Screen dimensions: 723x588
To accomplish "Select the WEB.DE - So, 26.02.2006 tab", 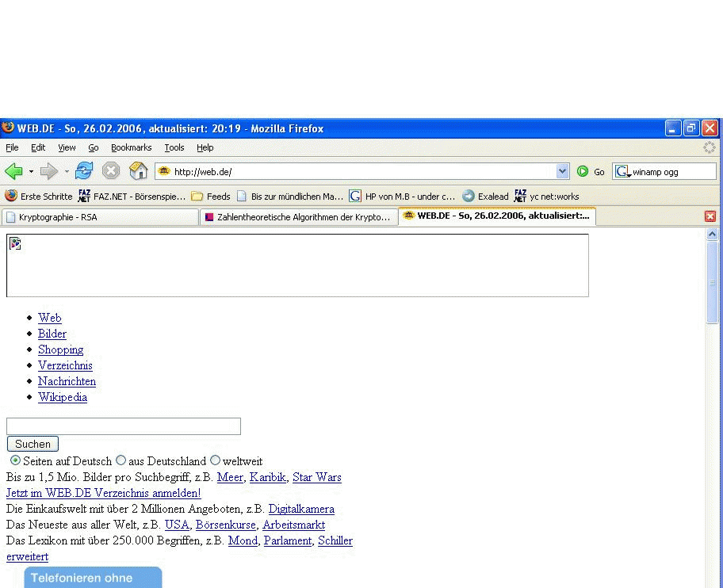I will click(497, 216).
